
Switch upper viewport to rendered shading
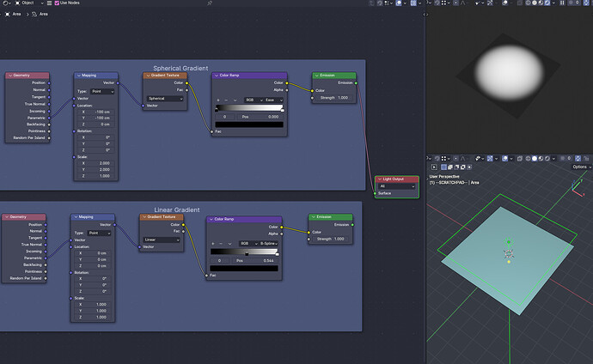547,3
